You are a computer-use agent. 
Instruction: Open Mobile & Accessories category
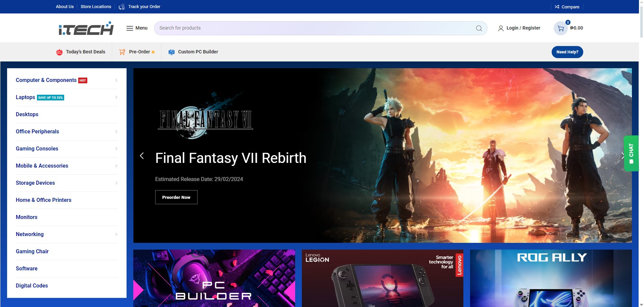pos(42,166)
